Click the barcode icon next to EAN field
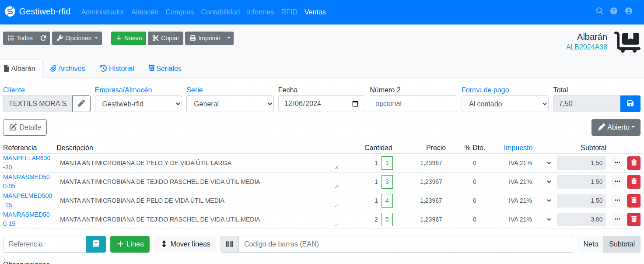 [x=229, y=244]
